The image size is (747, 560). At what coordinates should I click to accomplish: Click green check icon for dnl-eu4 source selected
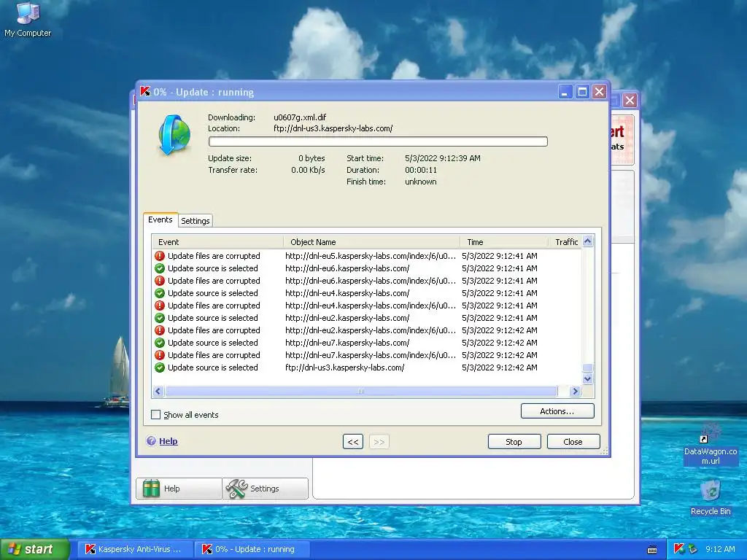pos(160,293)
